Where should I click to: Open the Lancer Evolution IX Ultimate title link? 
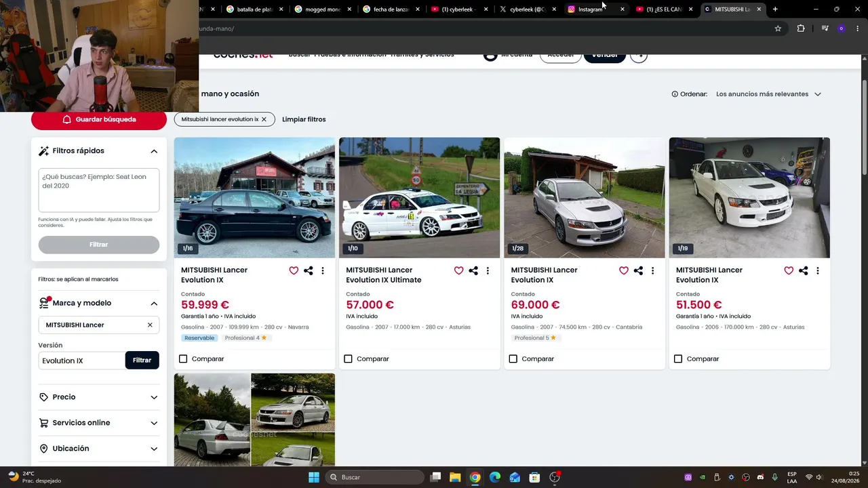click(x=384, y=274)
